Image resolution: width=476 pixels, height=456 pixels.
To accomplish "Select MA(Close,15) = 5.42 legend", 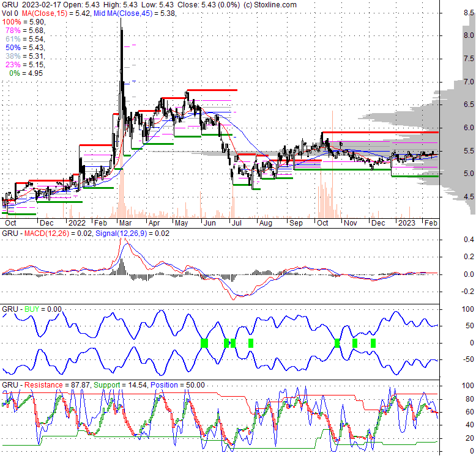I will (x=56, y=13).
